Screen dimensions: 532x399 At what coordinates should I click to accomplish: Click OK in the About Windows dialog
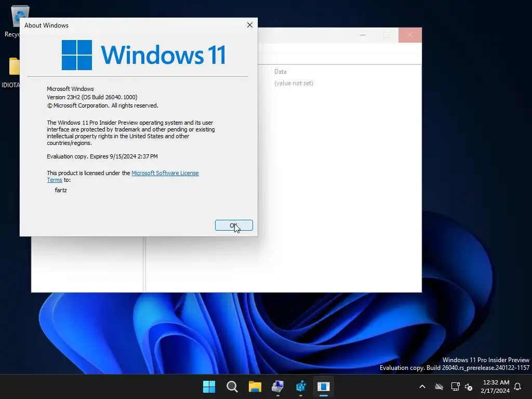coord(234,225)
